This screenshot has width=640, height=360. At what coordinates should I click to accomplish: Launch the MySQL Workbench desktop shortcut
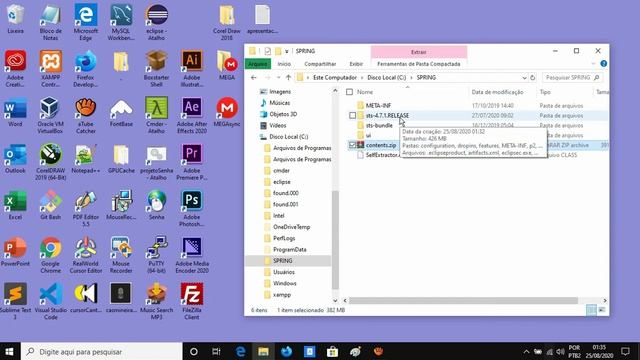click(121, 22)
